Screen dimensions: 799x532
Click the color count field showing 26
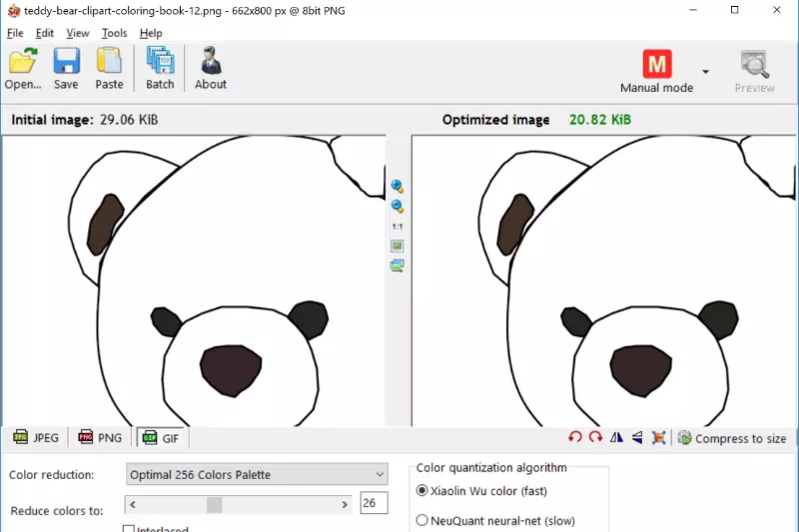click(374, 503)
